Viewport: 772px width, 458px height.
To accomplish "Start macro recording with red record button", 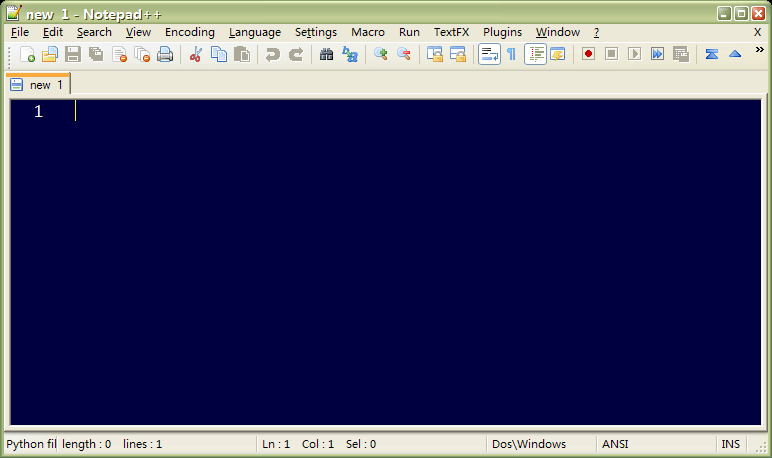I will [588, 54].
